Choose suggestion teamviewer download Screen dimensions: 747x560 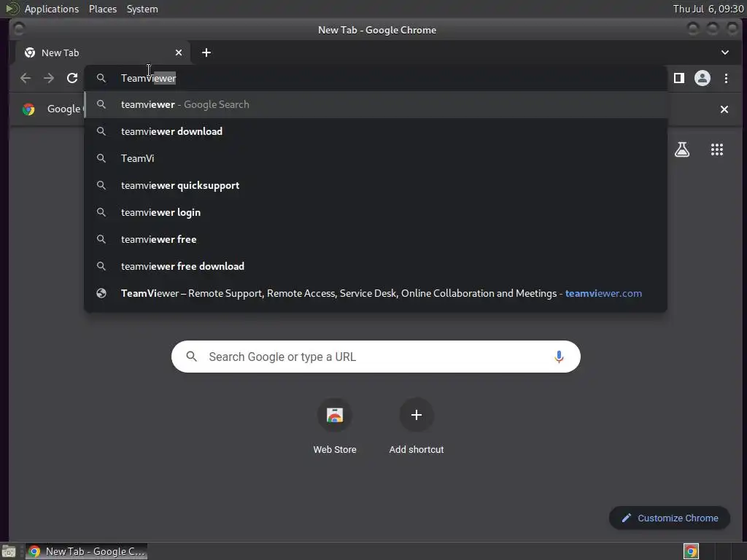click(x=376, y=131)
